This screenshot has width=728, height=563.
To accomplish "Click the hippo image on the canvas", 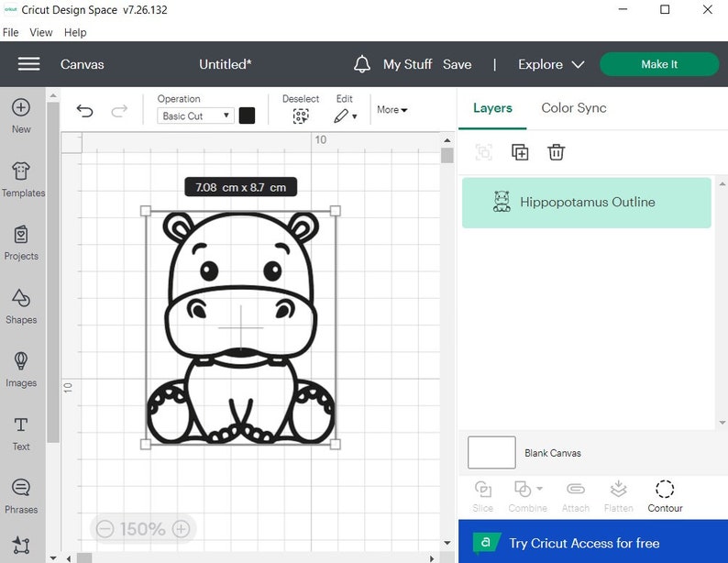I will coord(240,327).
